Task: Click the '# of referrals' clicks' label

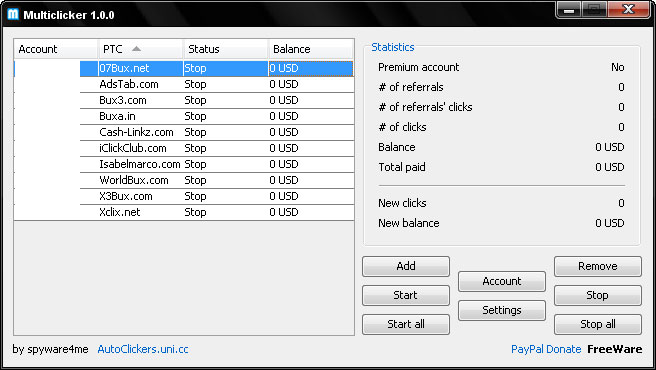Action: point(425,107)
